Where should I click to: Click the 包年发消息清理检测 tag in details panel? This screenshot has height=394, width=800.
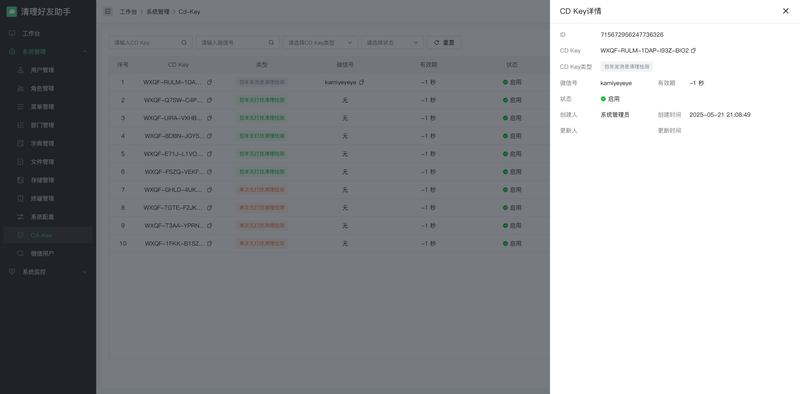[x=627, y=66]
